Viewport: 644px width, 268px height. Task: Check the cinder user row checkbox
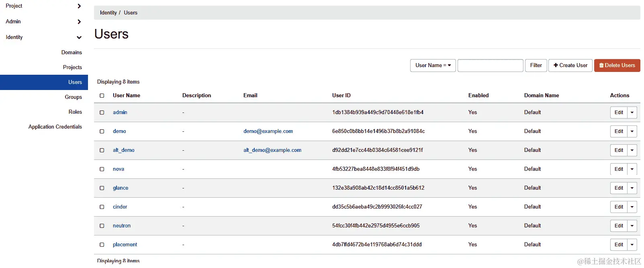point(102,207)
